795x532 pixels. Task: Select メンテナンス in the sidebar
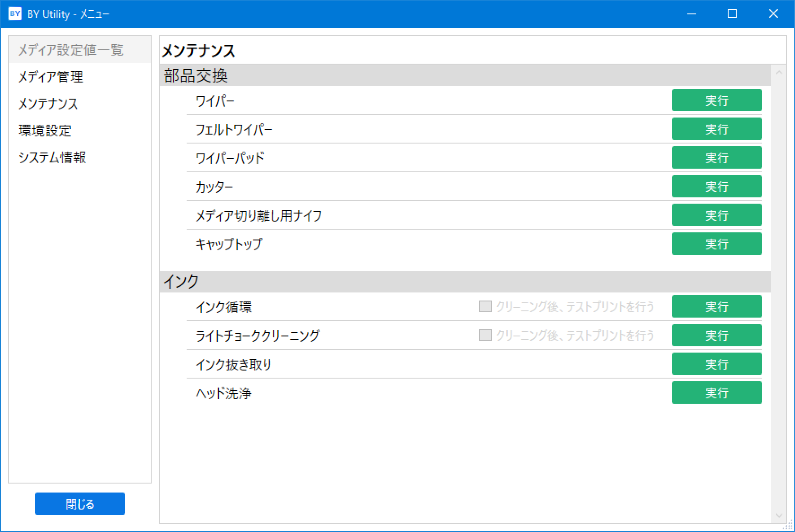[x=80, y=104]
